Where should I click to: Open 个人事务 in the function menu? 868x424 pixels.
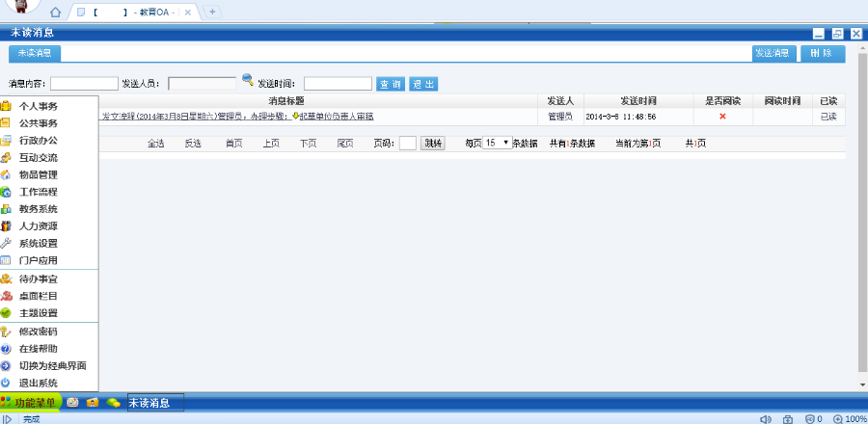(x=38, y=106)
